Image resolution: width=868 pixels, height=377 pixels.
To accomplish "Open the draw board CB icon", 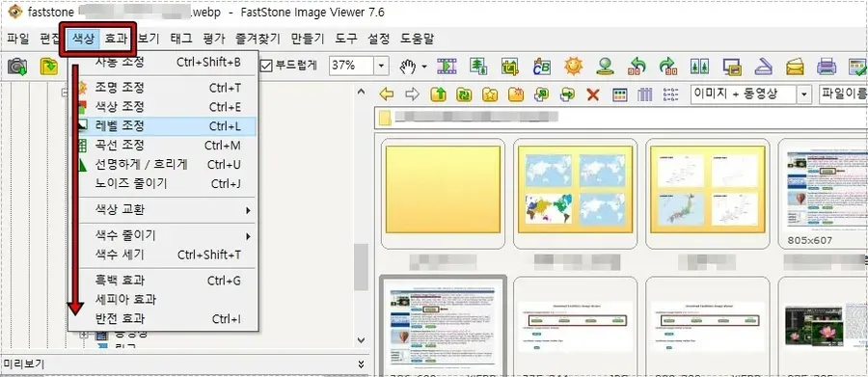I will point(541,67).
